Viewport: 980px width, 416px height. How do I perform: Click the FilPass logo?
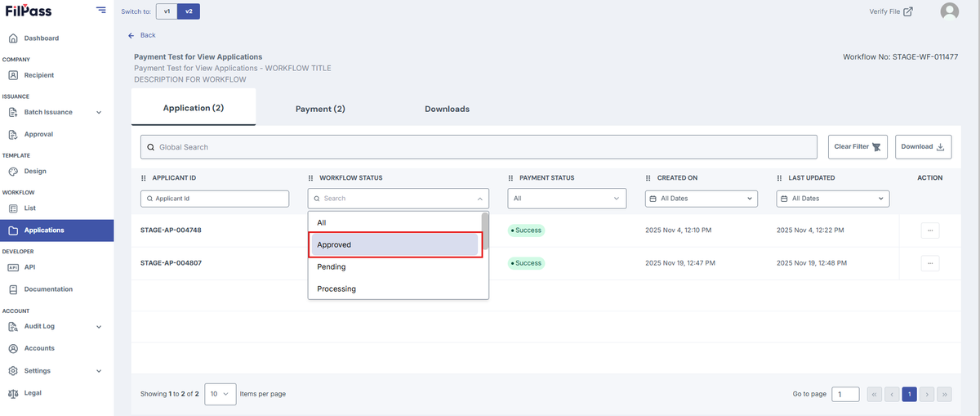click(27, 11)
